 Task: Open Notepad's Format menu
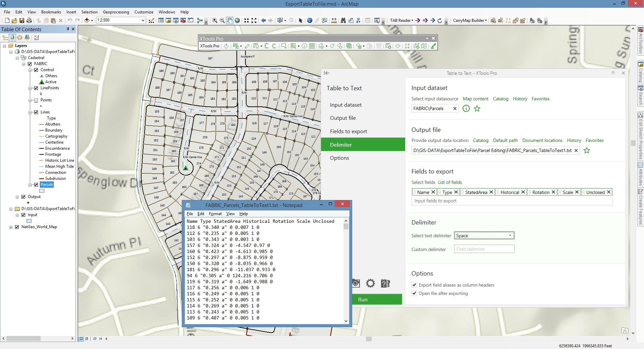[x=215, y=214]
